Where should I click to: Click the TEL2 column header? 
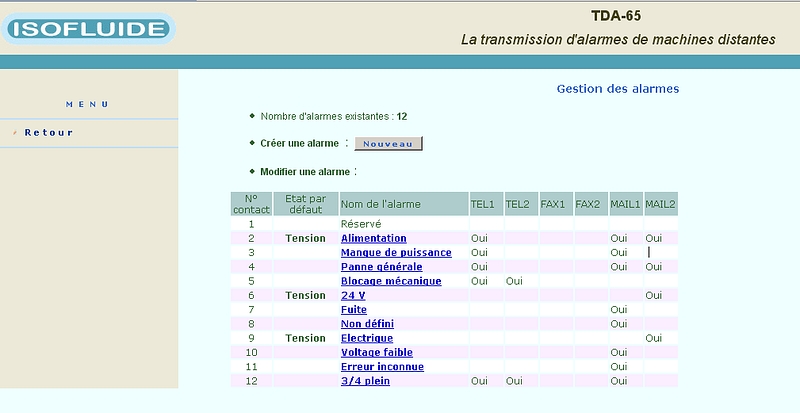coord(521,204)
